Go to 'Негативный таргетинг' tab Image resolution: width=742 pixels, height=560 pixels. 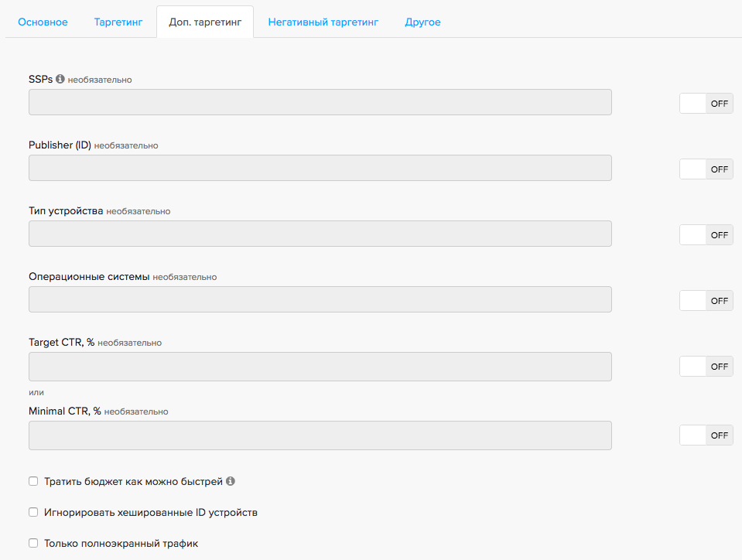(323, 22)
